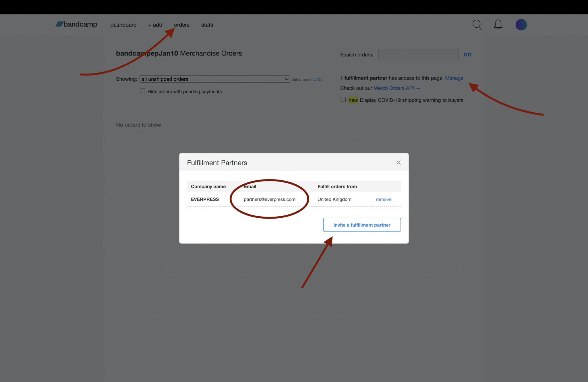Close the Fulfillment Partners dialog
Image resolution: width=588 pixels, height=382 pixels.
398,162
